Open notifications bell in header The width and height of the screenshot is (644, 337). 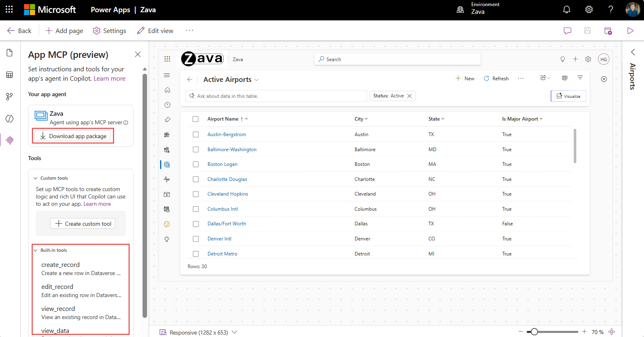pos(567,9)
